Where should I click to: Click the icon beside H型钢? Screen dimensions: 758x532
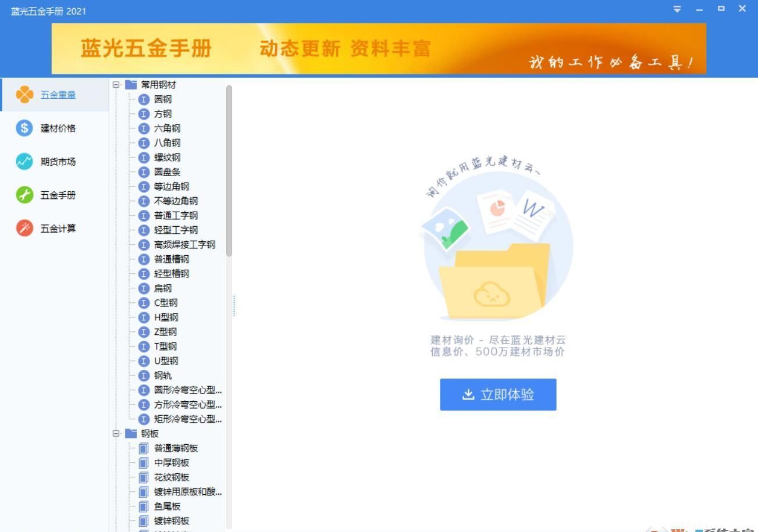(x=144, y=317)
